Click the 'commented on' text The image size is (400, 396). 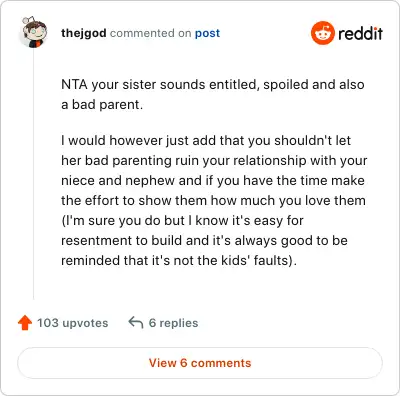pos(150,33)
